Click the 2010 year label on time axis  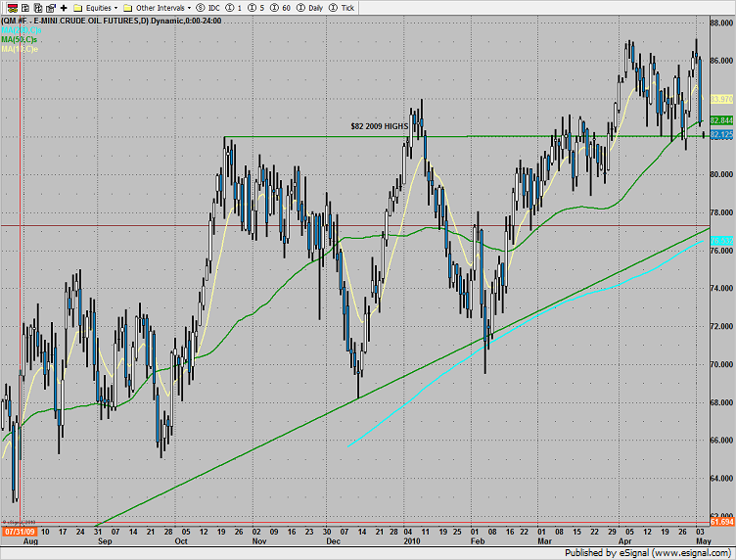coord(412,541)
